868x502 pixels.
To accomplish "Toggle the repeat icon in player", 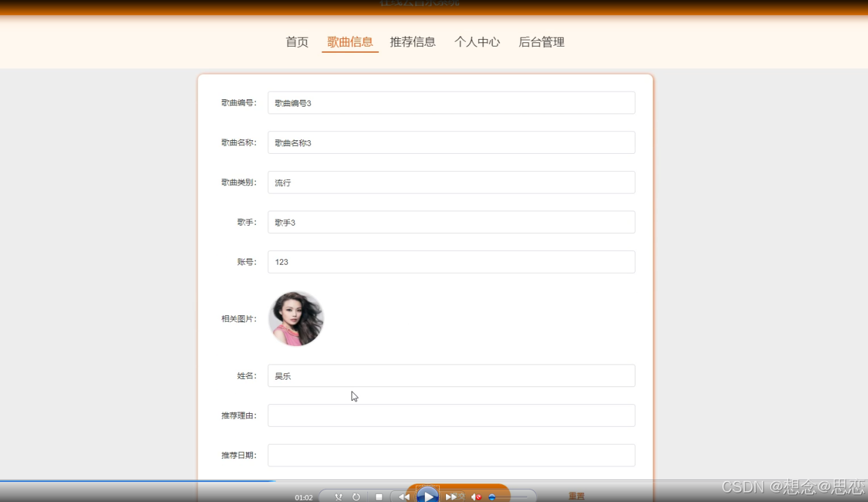I will coord(356,497).
